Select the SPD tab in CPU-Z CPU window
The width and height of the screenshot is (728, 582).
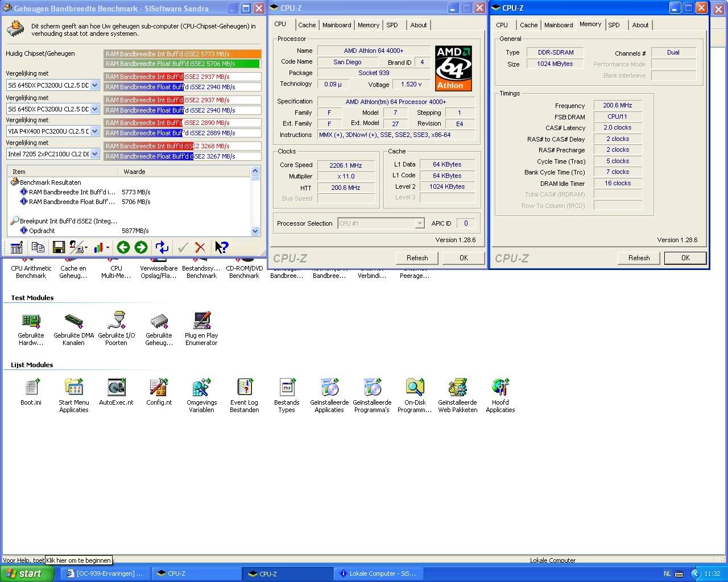point(392,25)
